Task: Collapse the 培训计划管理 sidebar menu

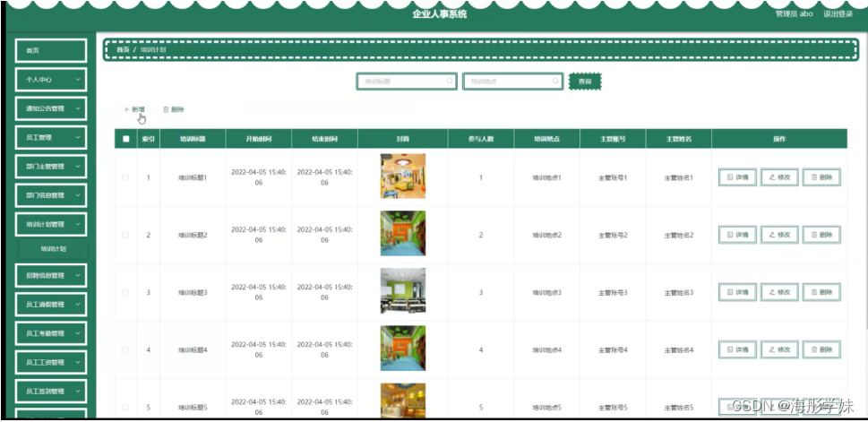Action: click(x=51, y=224)
